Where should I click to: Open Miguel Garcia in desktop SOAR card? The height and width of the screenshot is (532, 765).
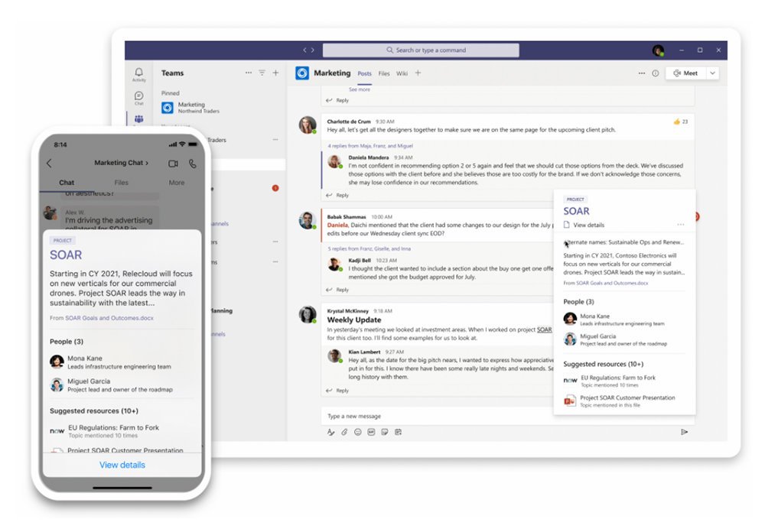pyautogui.click(x=624, y=339)
